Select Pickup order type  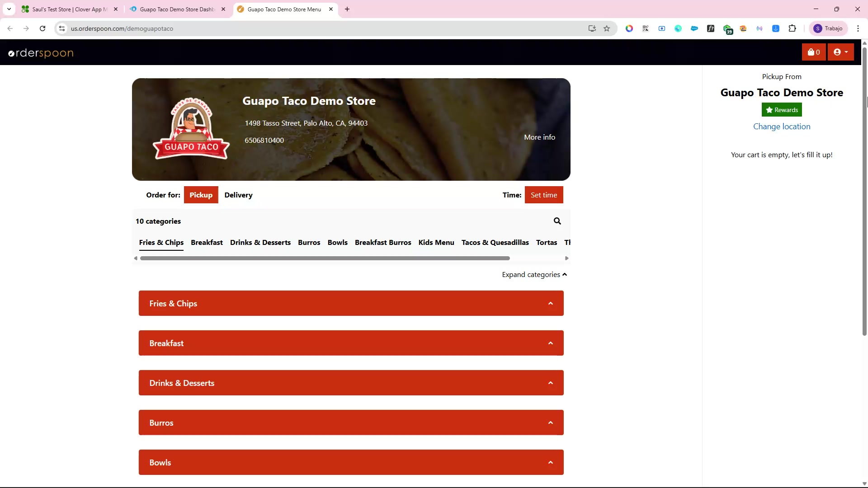click(201, 195)
